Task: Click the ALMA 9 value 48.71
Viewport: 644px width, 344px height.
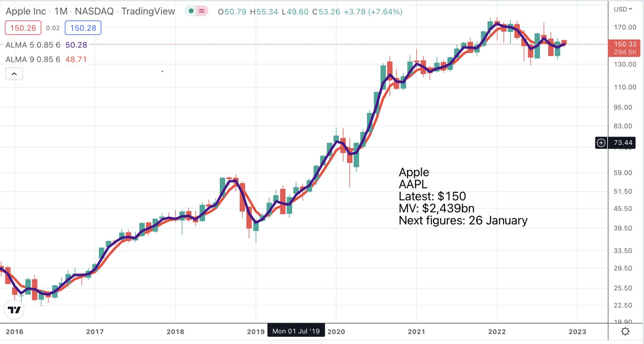Action: [x=76, y=59]
